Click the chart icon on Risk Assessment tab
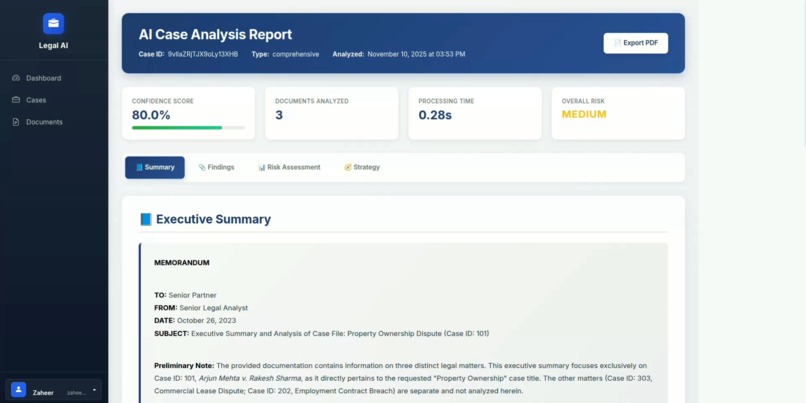Image resolution: width=806 pixels, height=403 pixels. click(x=262, y=167)
